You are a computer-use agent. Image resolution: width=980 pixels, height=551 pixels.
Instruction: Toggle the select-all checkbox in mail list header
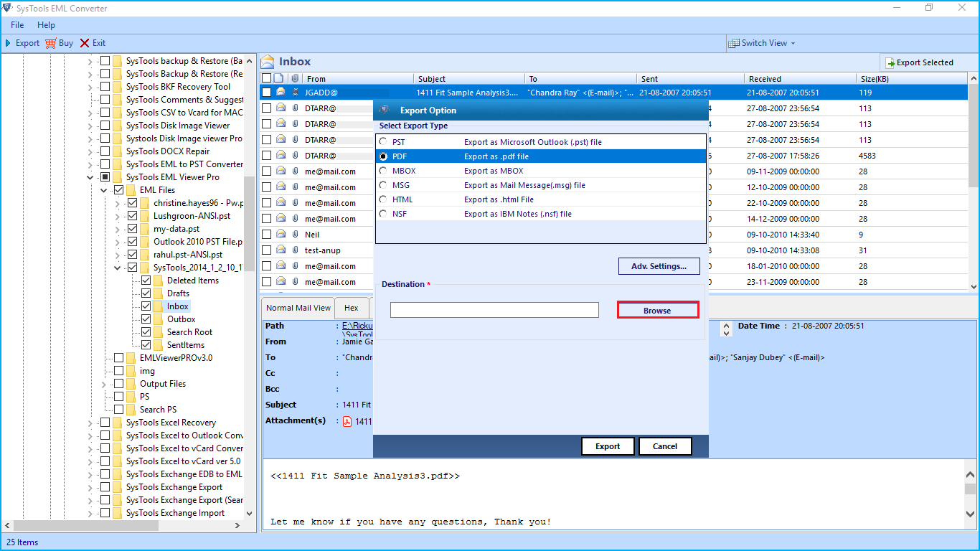click(x=267, y=78)
